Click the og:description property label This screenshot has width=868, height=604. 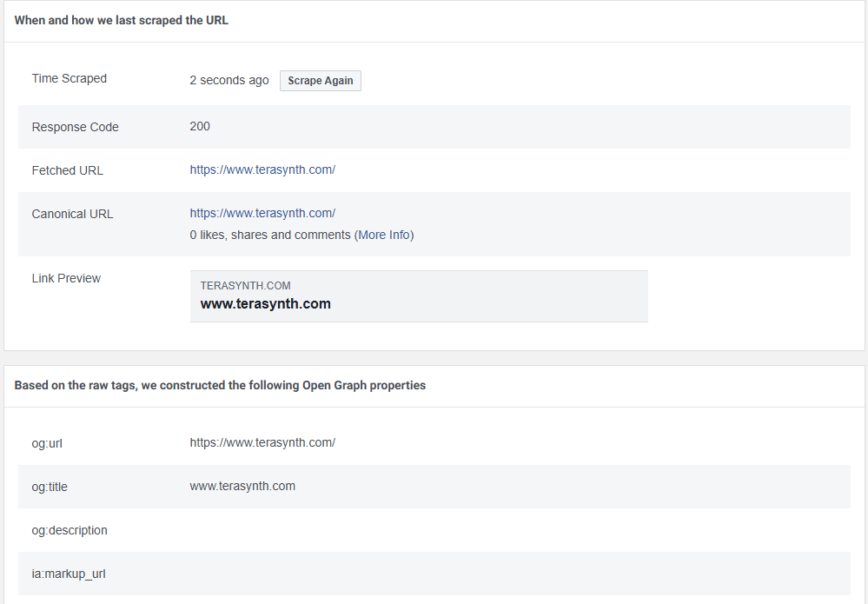(x=70, y=530)
